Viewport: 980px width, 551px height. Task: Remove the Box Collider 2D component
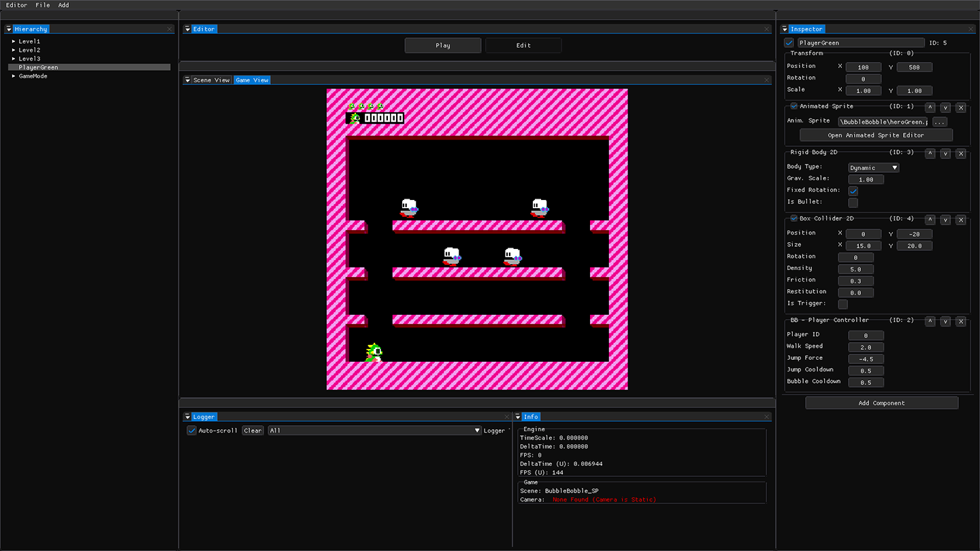click(x=961, y=220)
